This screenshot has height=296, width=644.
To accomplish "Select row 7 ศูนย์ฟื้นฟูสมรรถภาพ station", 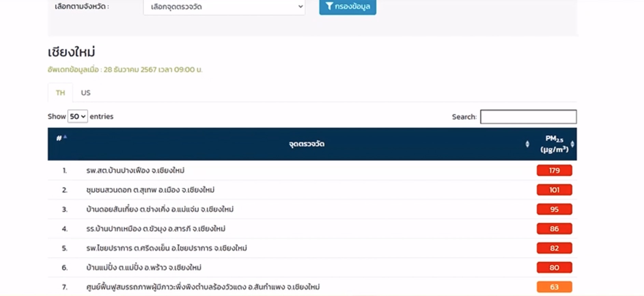I will (203, 287).
